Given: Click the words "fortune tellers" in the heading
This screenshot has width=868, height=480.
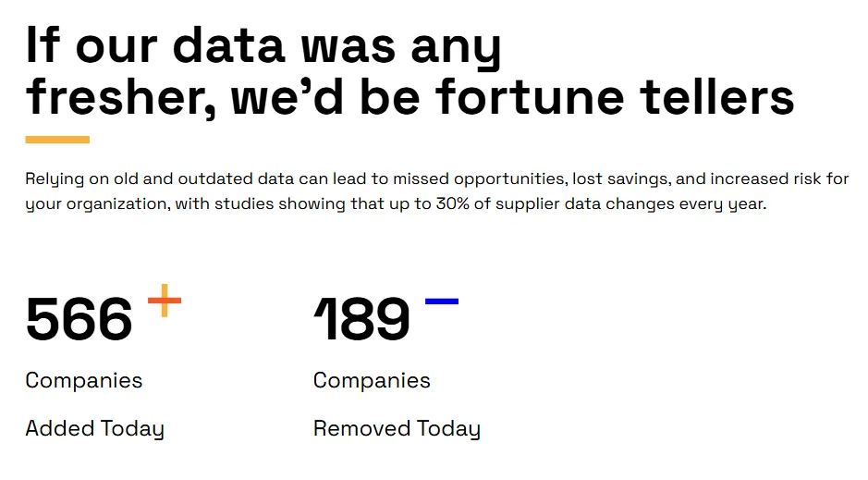Looking at the screenshot, I should pyautogui.click(x=615, y=97).
